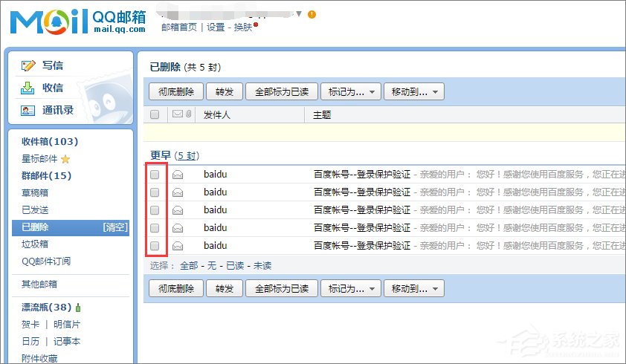Open the 垃圾箱 folder in sidebar

(x=35, y=244)
